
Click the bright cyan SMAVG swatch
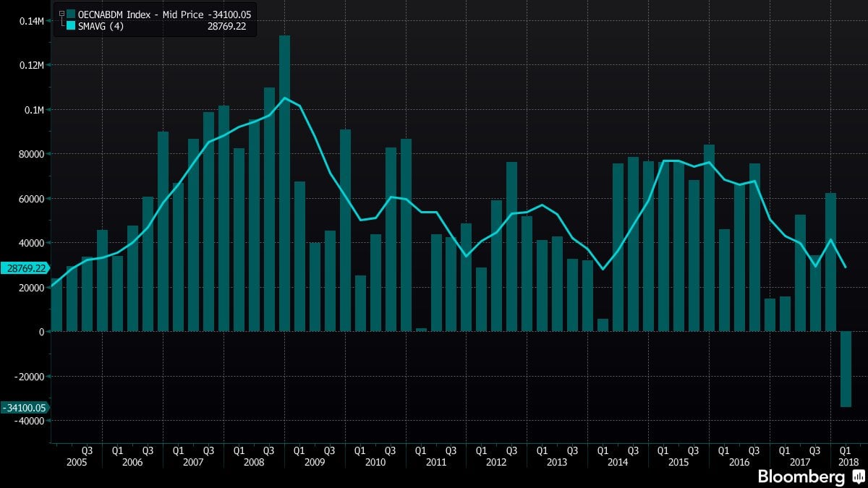click(71, 25)
